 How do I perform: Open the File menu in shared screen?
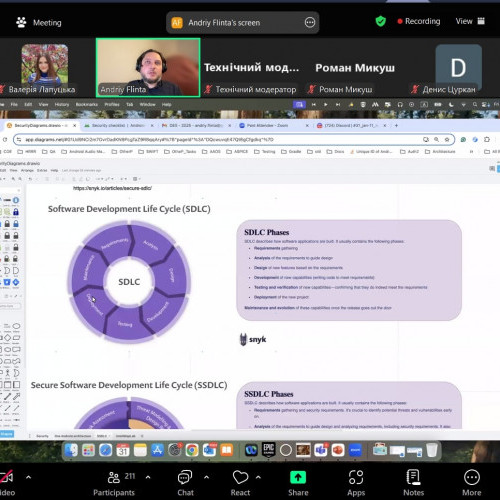click(x=14, y=104)
